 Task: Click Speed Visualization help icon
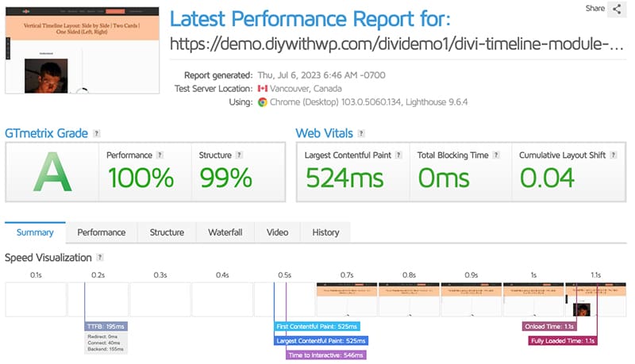click(100, 257)
